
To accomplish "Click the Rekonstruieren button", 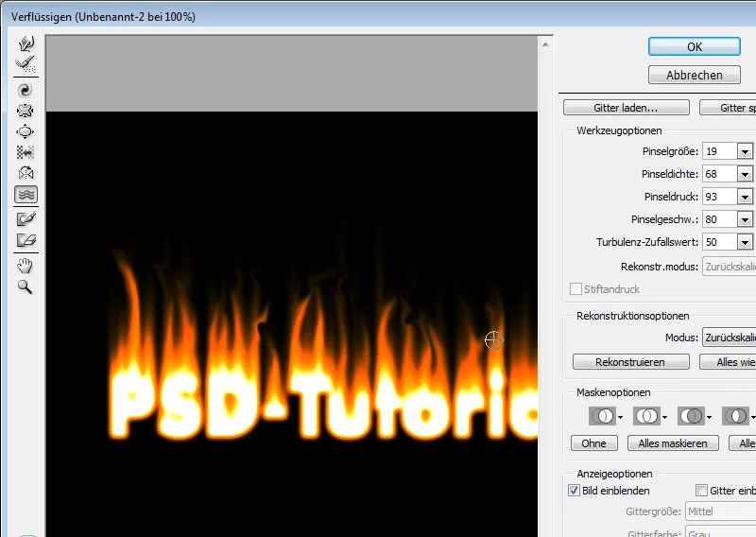I will (630, 362).
